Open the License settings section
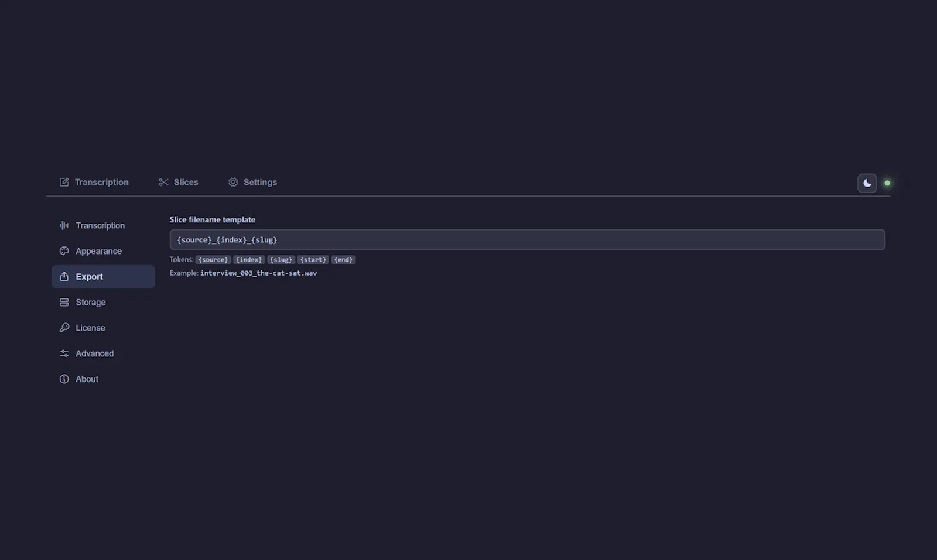The image size is (937, 560). tap(103, 328)
